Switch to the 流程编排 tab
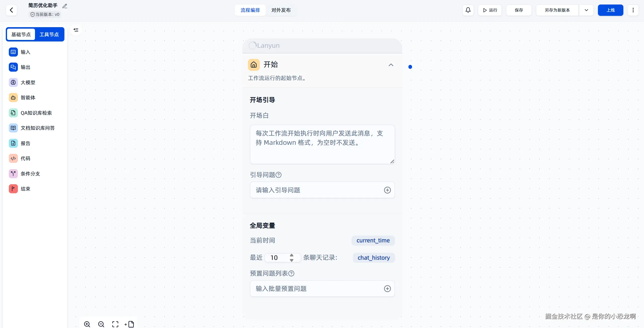 (x=250, y=10)
